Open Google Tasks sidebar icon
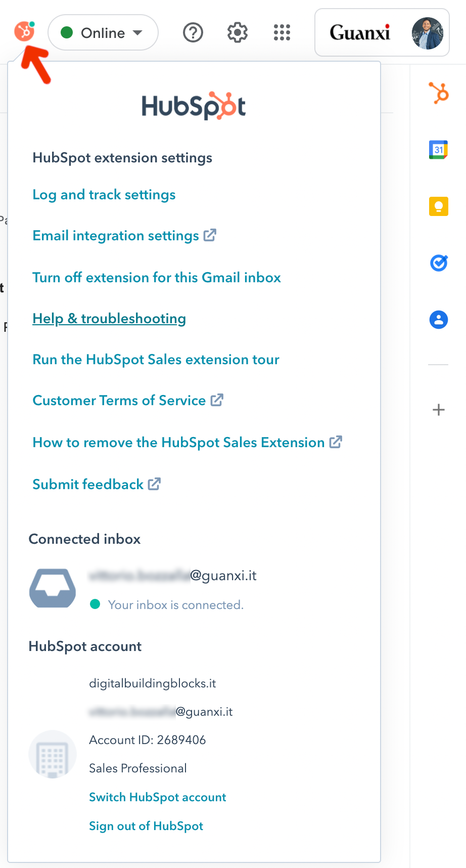466x868 pixels. (438, 263)
